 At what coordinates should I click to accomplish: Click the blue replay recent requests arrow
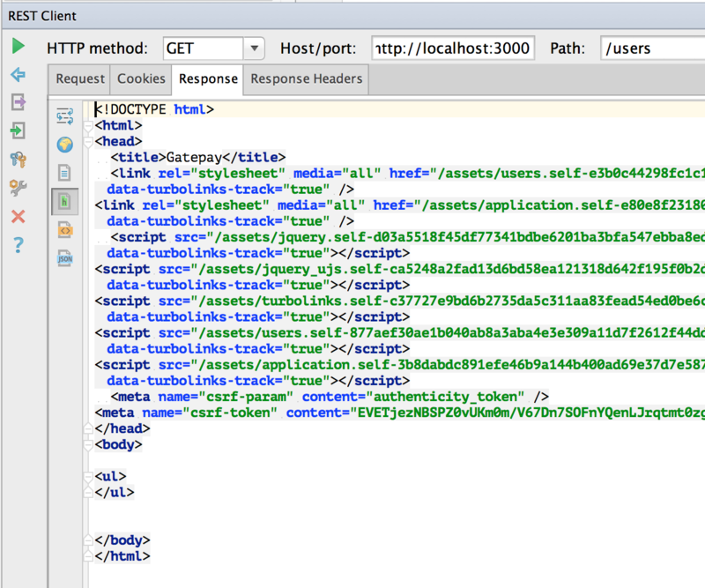[x=18, y=74]
